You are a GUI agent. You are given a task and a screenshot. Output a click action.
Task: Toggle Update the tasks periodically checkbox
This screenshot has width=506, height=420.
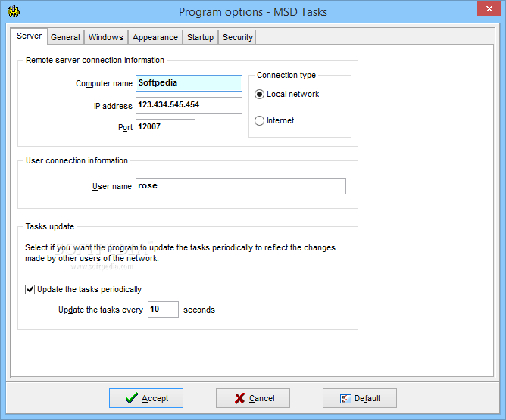[30, 289]
